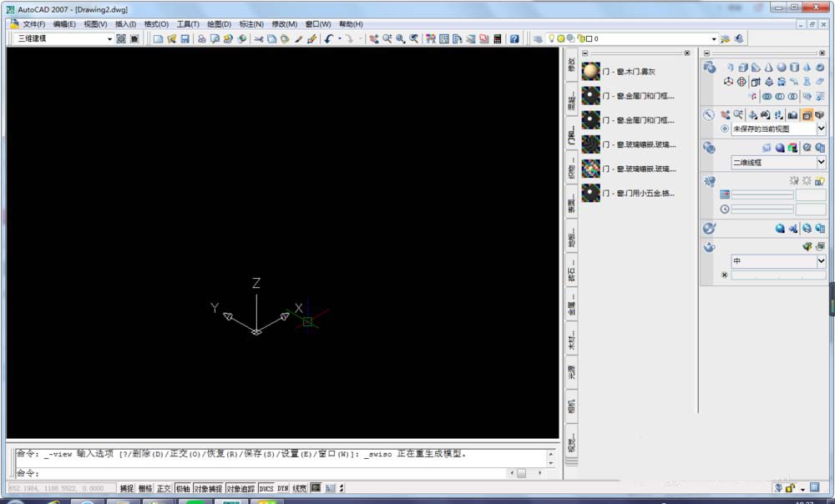Toggle 对象捕捉 object snap in status bar
835x504 pixels.
coord(208,488)
